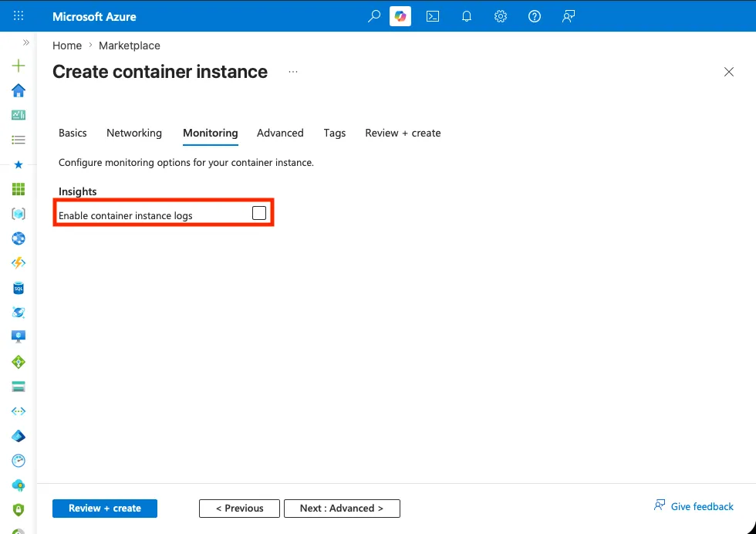The image size is (756, 534).
Task: Select the Monitoring tab
Action: pos(210,133)
